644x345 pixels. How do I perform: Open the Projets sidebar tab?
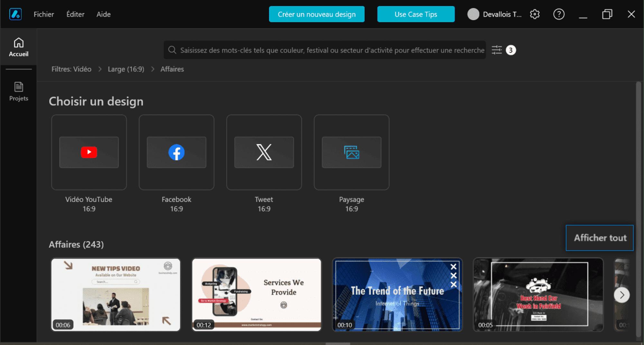(x=19, y=91)
